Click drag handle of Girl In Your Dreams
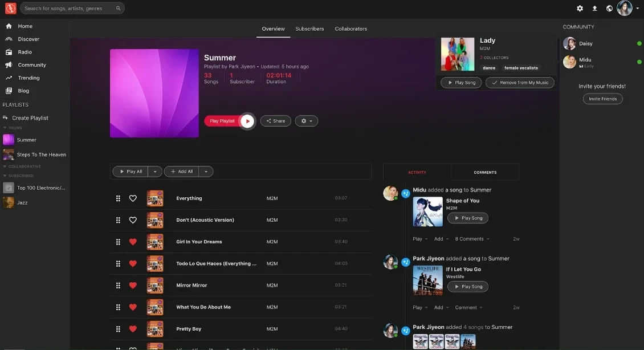 118,242
